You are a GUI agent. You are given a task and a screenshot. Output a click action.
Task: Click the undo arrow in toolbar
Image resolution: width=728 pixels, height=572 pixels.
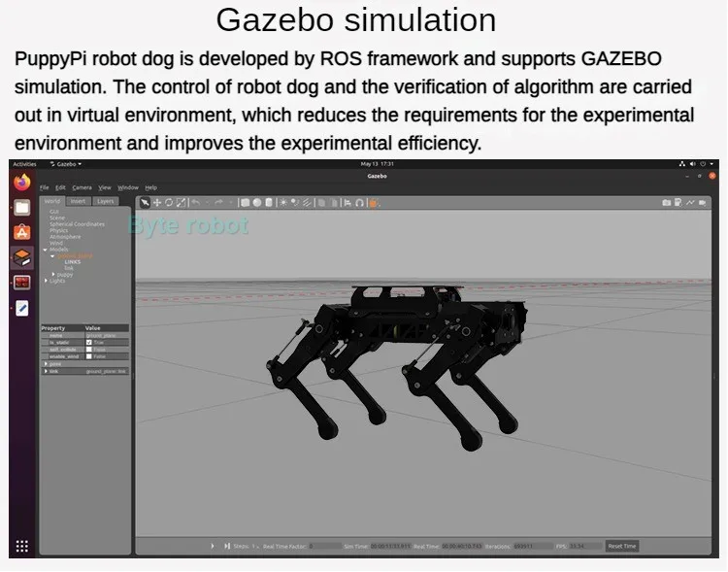point(195,203)
